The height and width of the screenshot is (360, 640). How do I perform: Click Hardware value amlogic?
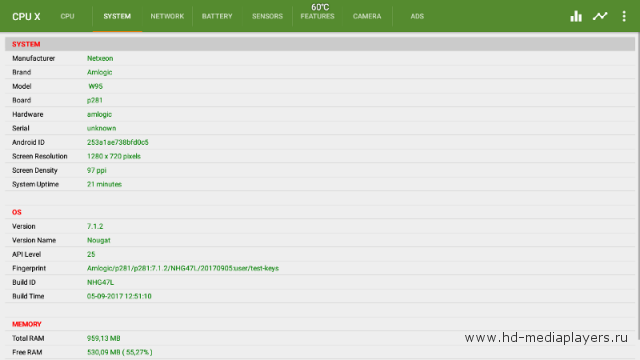99,114
